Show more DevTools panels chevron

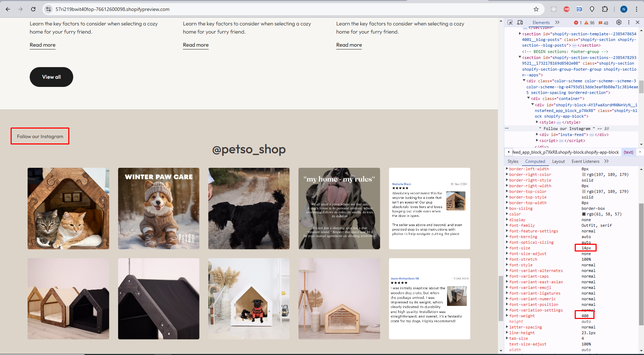(x=557, y=22)
